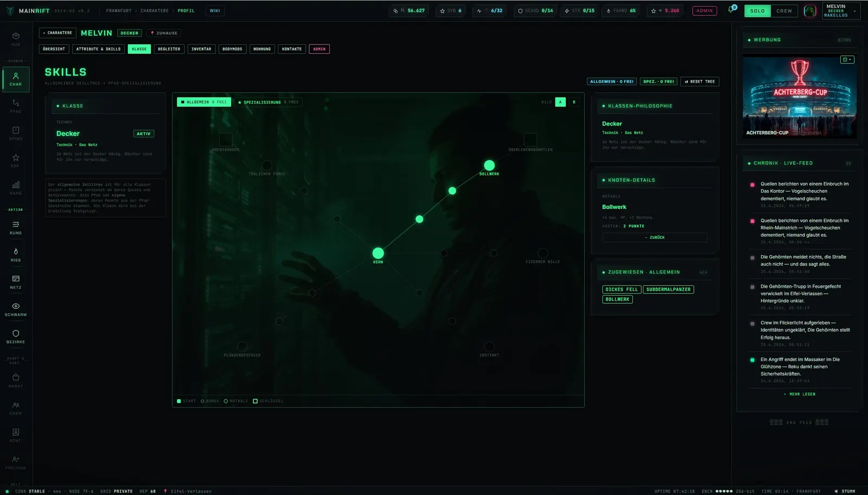Click the Mehr Lesen link
The width and height of the screenshot is (868, 495).
[x=800, y=394]
